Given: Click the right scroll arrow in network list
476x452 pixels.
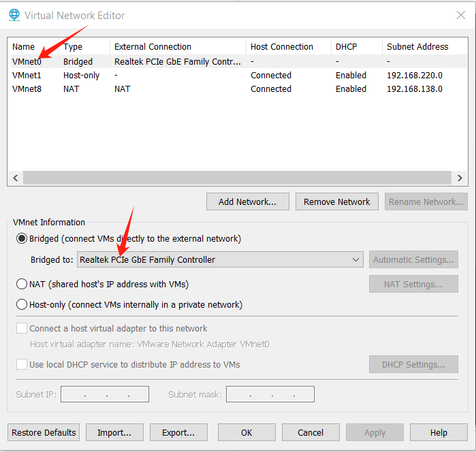Looking at the screenshot, I should (x=460, y=178).
